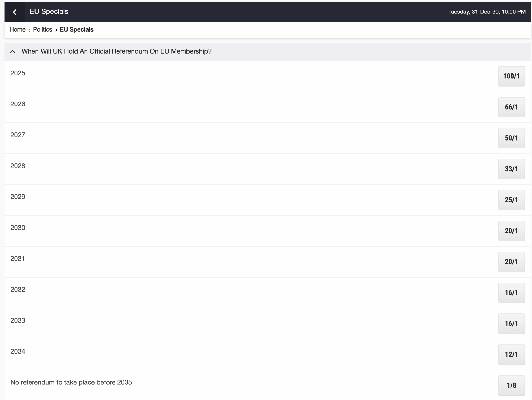Click the date and time display
The image size is (532, 400).
(x=486, y=12)
